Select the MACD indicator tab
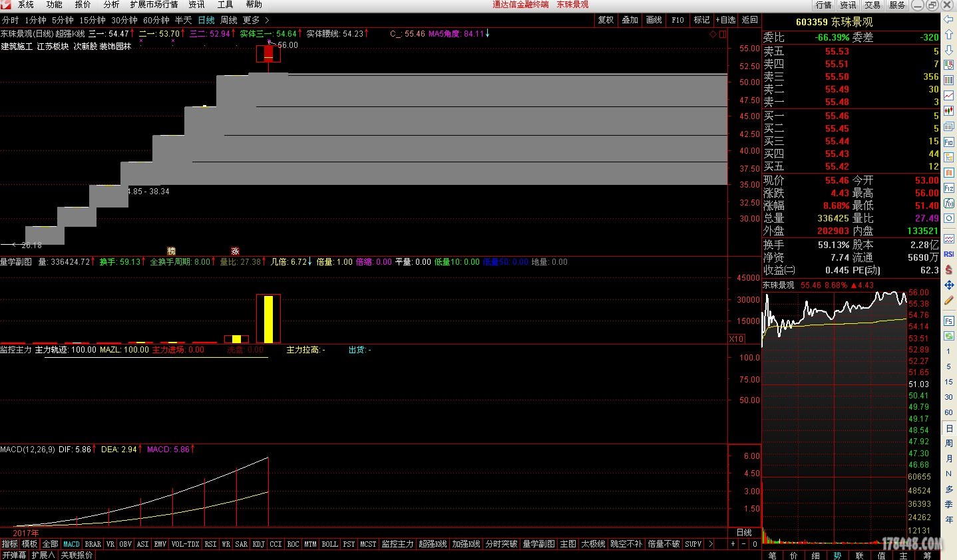This screenshot has height=560, width=957. click(71, 544)
